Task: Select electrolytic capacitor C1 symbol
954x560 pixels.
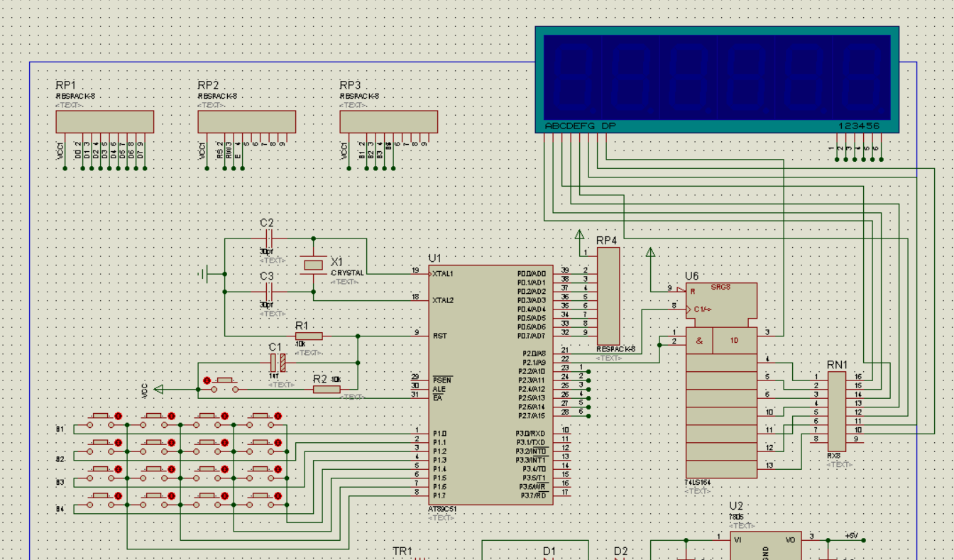Action: tap(278, 363)
